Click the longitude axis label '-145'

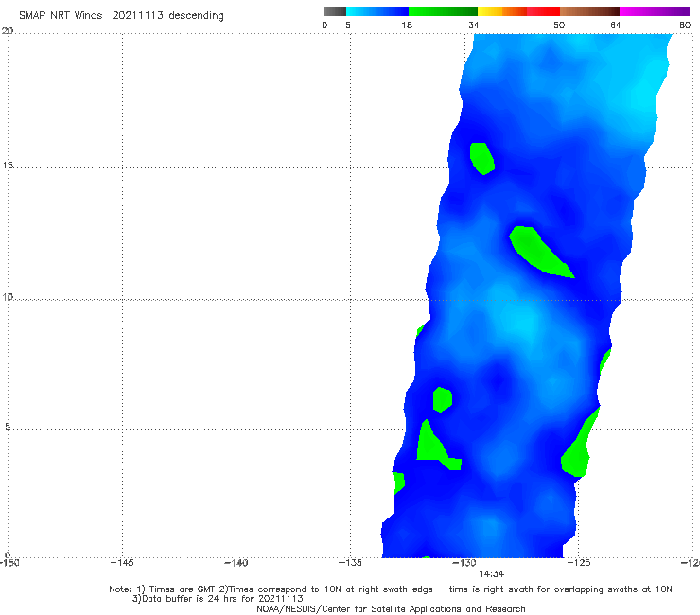pyautogui.click(x=122, y=563)
